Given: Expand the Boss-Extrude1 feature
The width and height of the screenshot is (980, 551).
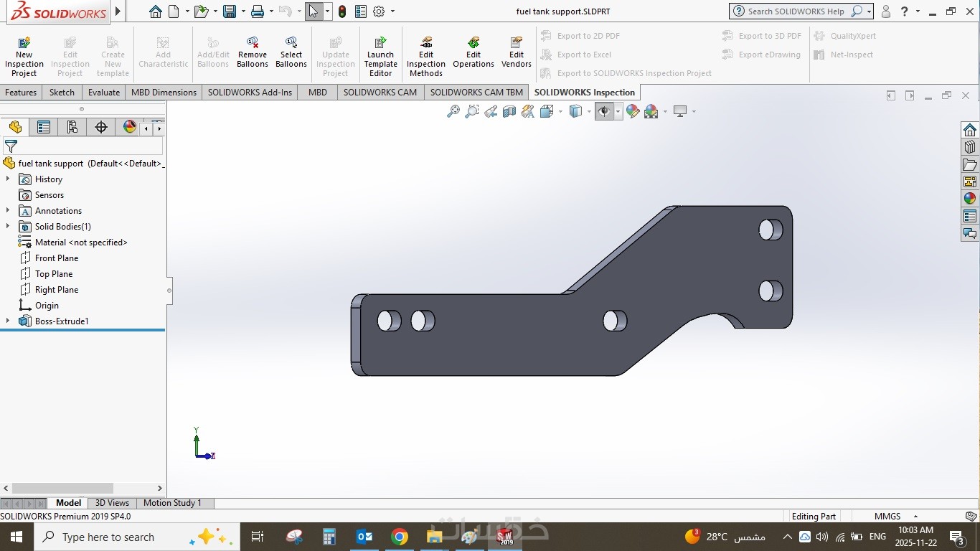Looking at the screenshot, I should (x=8, y=321).
